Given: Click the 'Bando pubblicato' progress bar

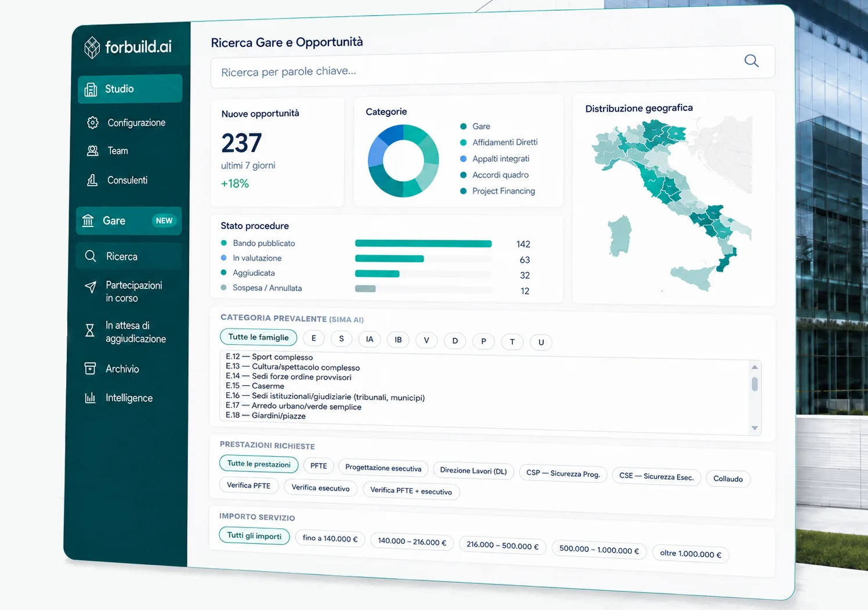Looking at the screenshot, I should (x=424, y=244).
